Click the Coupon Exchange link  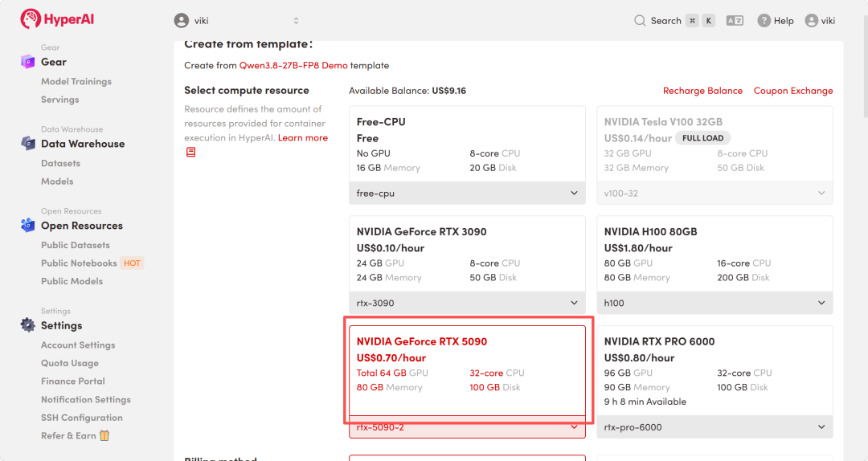click(x=792, y=91)
